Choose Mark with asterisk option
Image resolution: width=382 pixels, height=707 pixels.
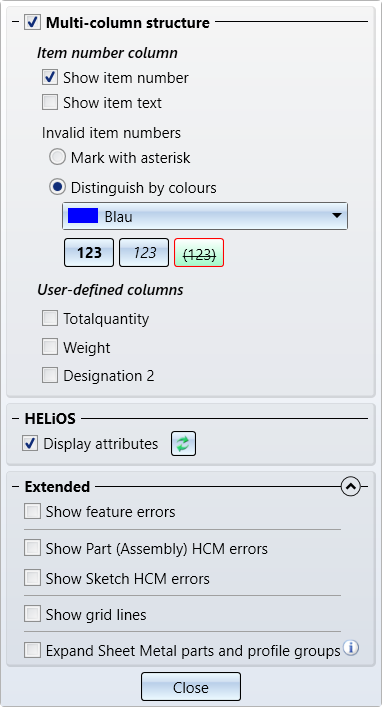pos(57,157)
